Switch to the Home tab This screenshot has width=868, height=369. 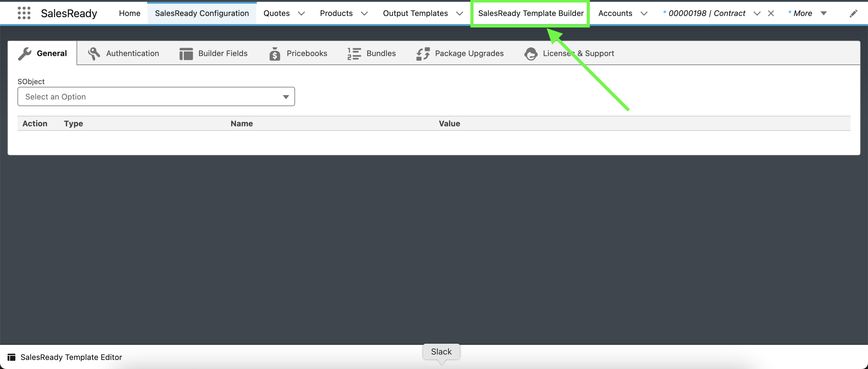click(129, 13)
